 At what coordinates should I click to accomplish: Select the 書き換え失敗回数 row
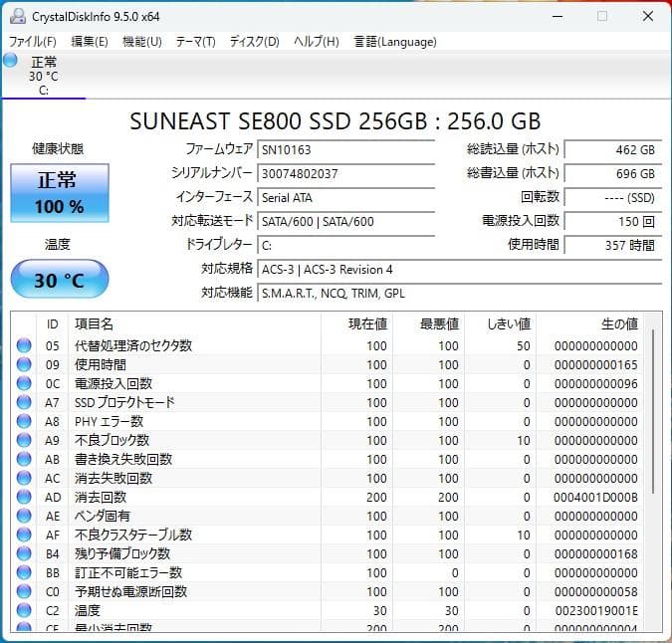coord(327,459)
